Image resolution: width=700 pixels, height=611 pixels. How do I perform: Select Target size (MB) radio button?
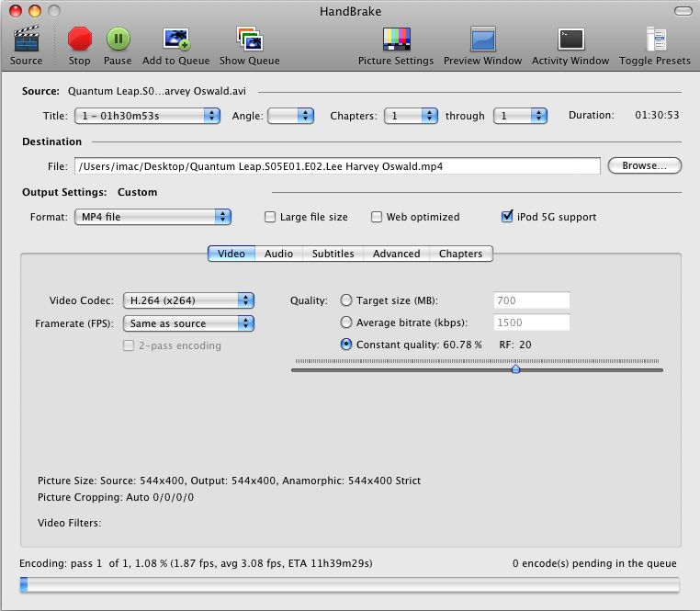[346, 300]
